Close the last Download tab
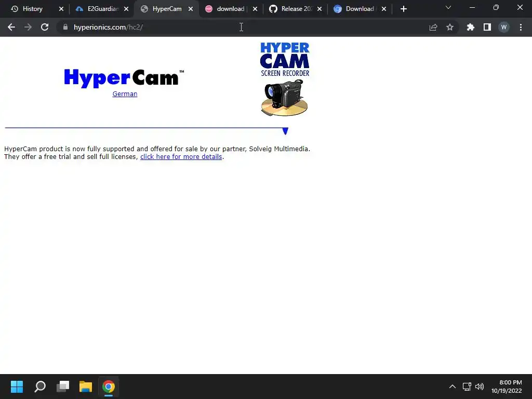 (x=384, y=9)
